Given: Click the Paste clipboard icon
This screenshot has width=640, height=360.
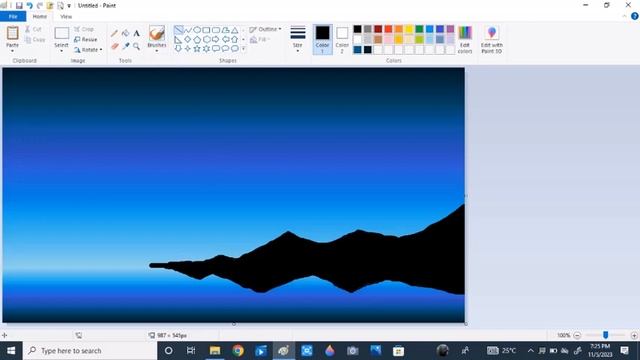Looking at the screenshot, I should 13,33.
